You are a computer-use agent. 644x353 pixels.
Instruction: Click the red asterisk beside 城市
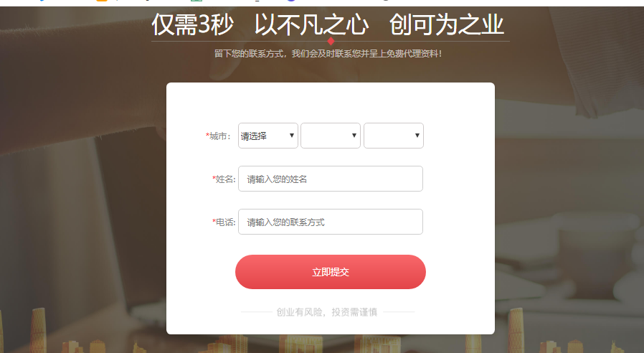(x=207, y=135)
